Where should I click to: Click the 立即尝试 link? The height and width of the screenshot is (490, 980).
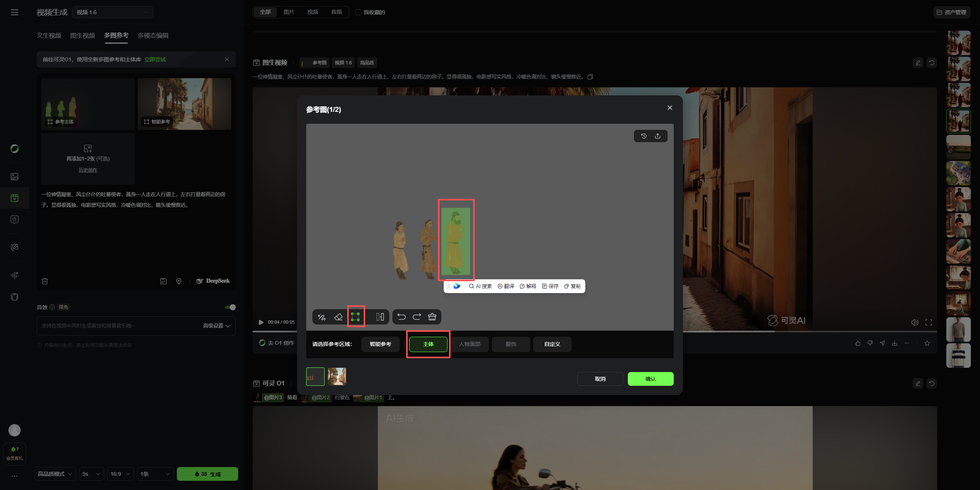coord(155,59)
